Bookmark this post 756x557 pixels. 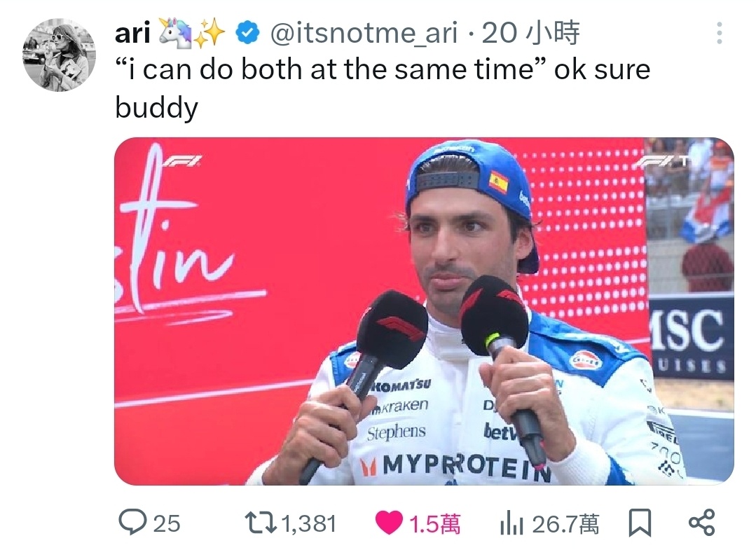tap(640, 523)
